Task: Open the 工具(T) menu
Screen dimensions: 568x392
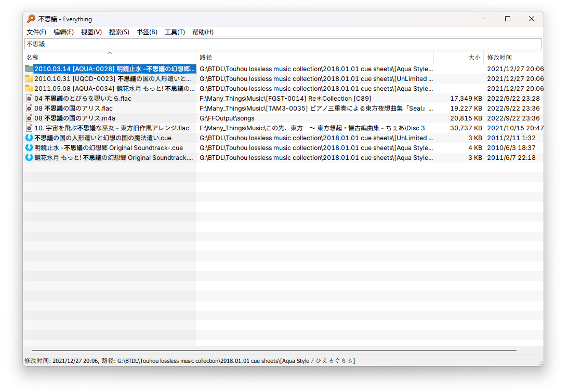Action: [175, 32]
